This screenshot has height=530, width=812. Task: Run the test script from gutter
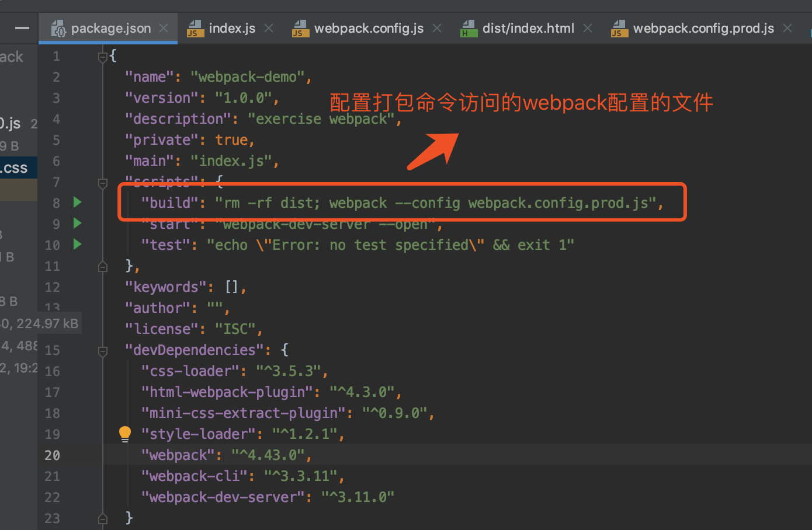click(77, 245)
